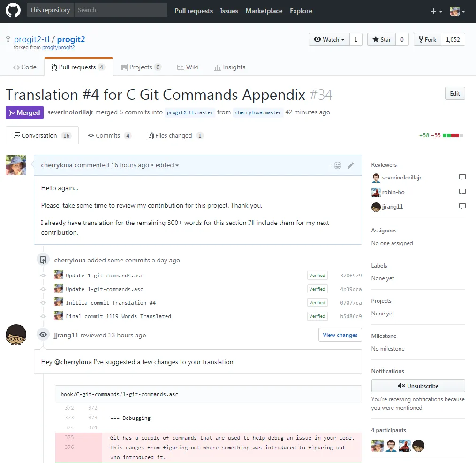Click first participant avatar with hat
The width and height of the screenshot is (476, 463).
click(378, 446)
